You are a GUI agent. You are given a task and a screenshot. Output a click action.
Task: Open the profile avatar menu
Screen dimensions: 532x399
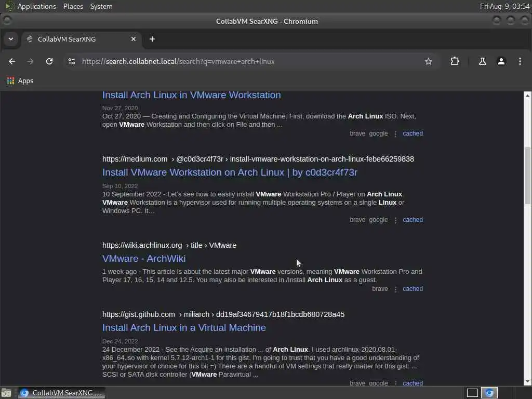point(501,61)
